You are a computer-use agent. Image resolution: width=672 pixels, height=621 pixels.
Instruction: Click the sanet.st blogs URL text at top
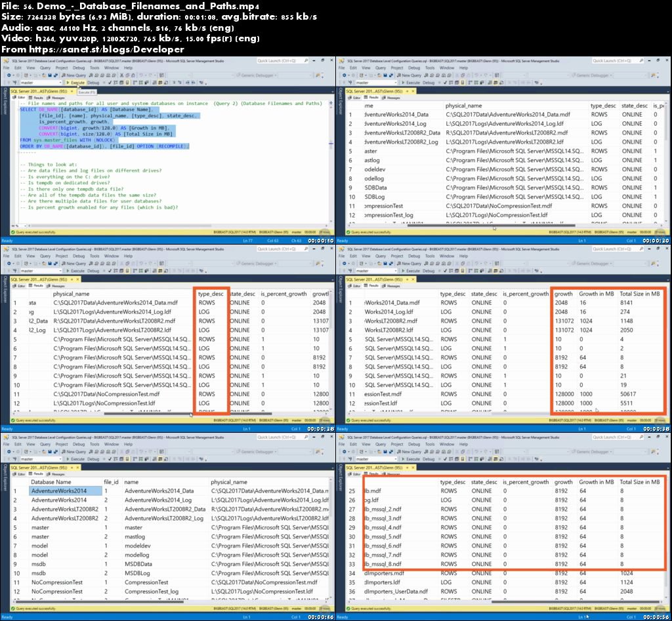tap(106, 49)
